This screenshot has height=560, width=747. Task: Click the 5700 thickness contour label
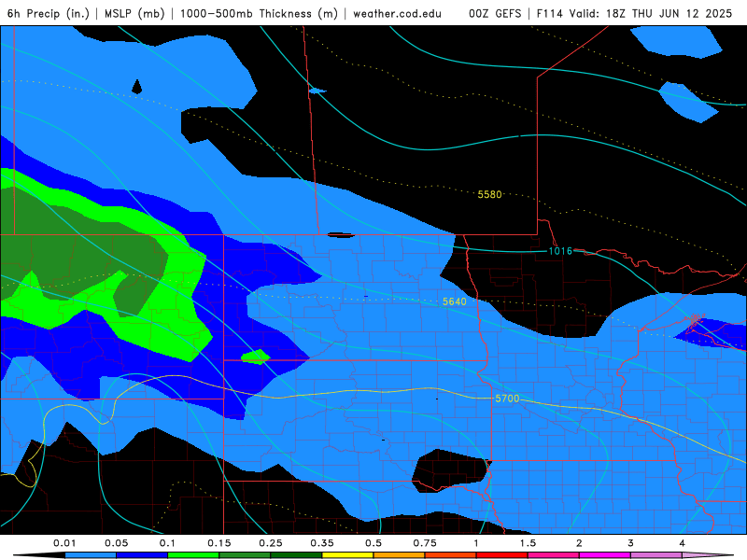[x=507, y=399]
